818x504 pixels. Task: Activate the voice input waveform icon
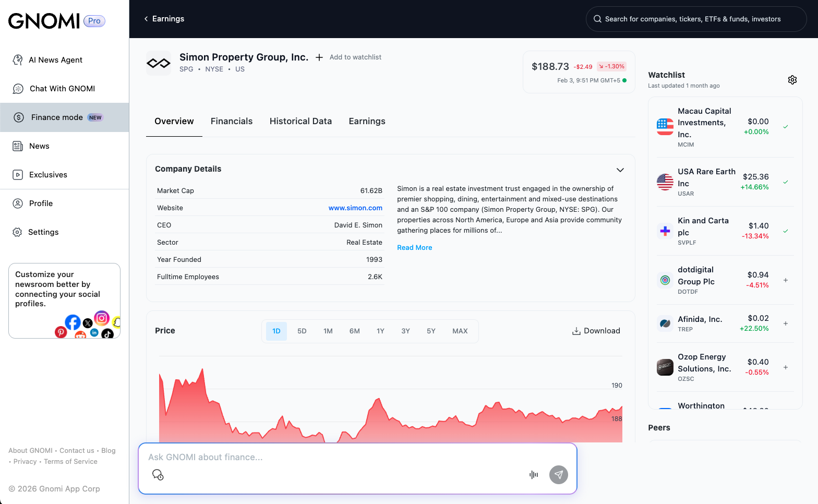click(x=533, y=475)
